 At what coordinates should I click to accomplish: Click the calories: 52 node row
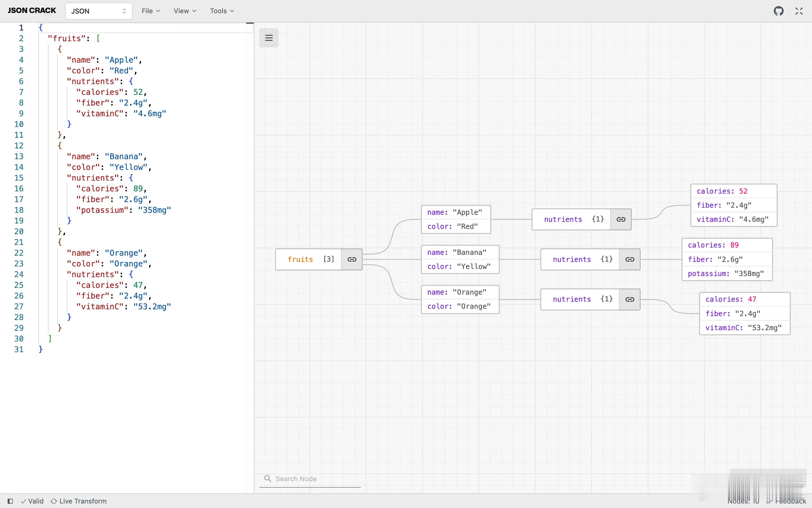pyautogui.click(x=734, y=191)
